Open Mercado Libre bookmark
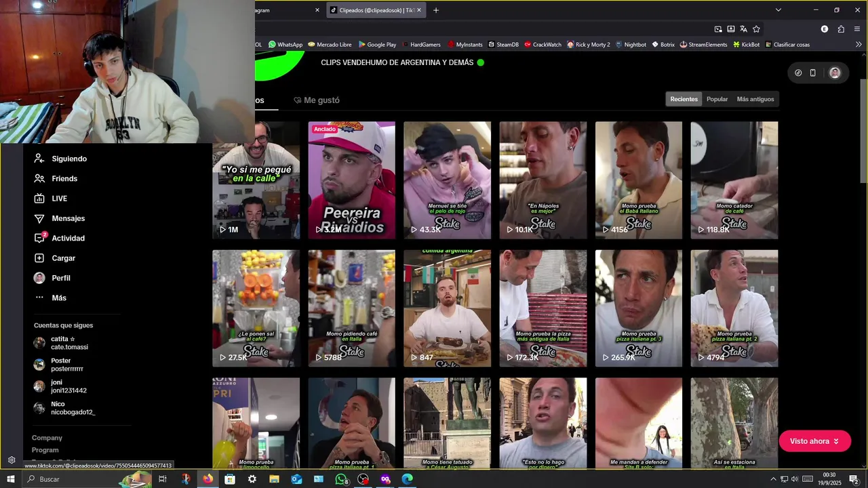Image resolution: width=868 pixels, height=488 pixels. (330, 45)
